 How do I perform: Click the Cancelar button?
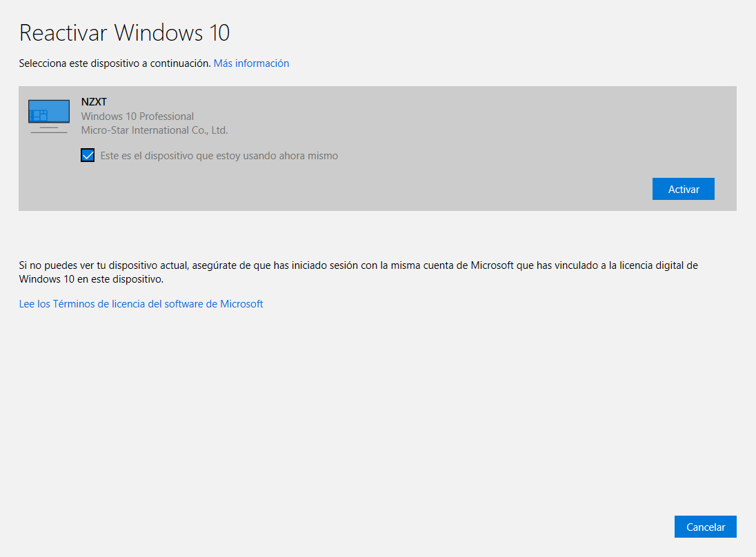click(x=706, y=527)
